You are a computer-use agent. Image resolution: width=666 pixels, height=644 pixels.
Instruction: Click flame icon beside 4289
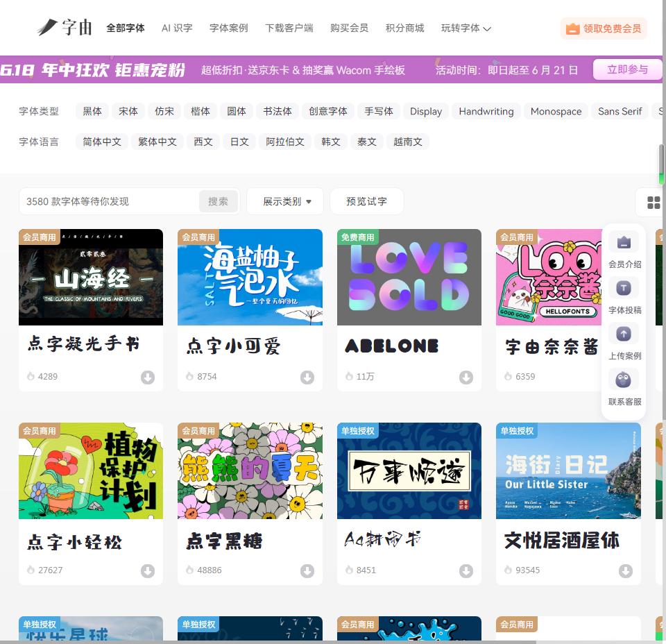[31, 376]
